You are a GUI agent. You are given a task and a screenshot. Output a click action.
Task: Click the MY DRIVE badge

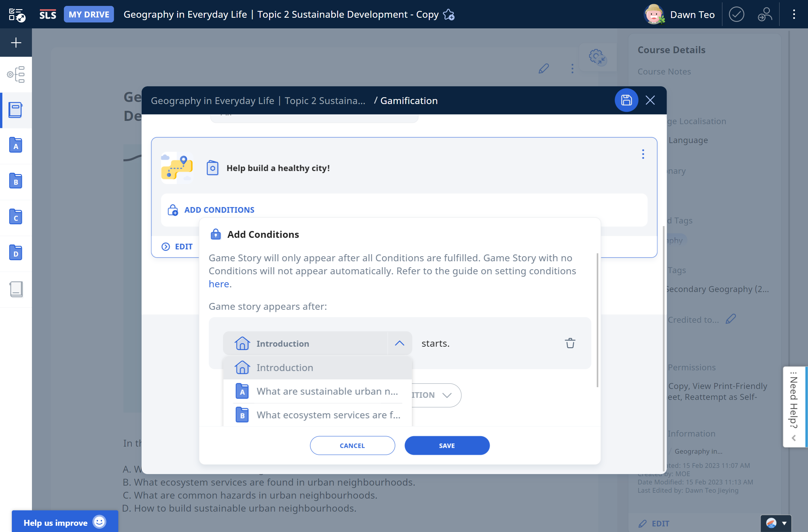(x=89, y=14)
